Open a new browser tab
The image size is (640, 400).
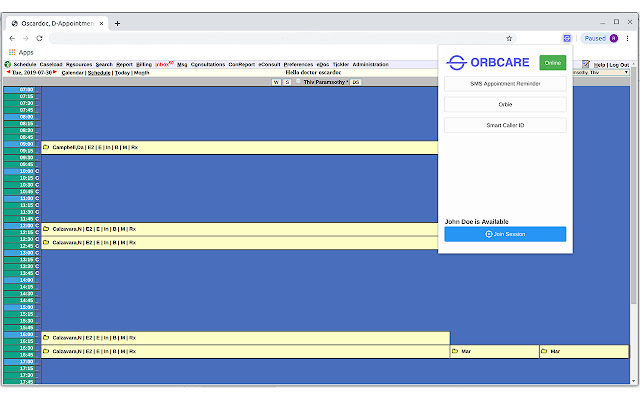[x=117, y=24]
